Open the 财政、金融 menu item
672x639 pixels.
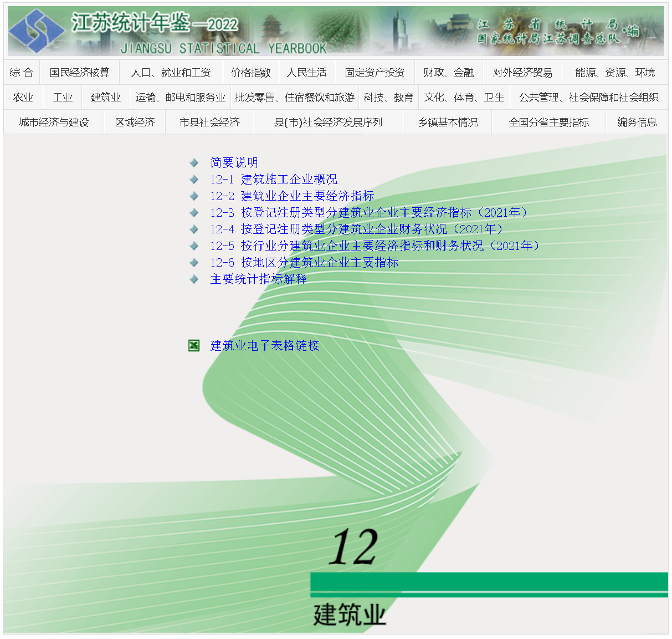pos(448,73)
